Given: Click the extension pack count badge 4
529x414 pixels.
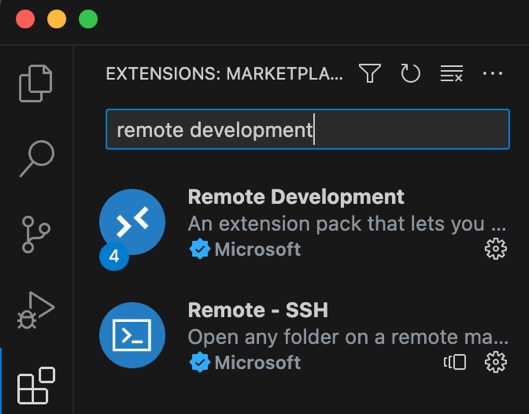Looking at the screenshot, I should (114, 256).
